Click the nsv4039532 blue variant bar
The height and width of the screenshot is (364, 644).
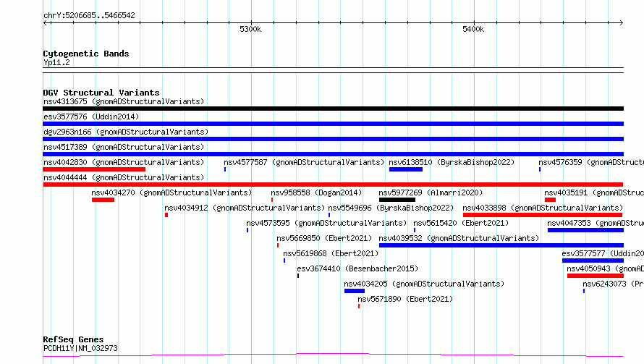[501, 245]
